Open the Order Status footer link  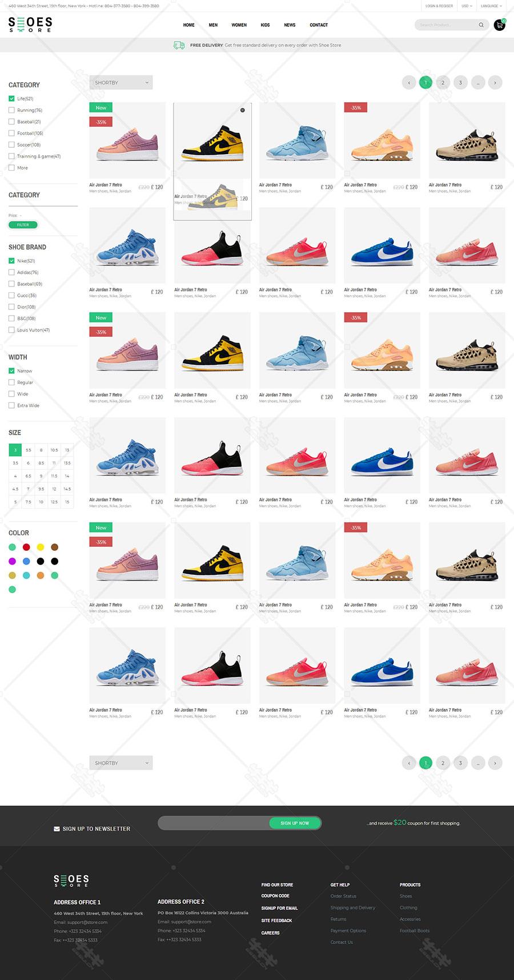pyautogui.click(x=343, y=896)
